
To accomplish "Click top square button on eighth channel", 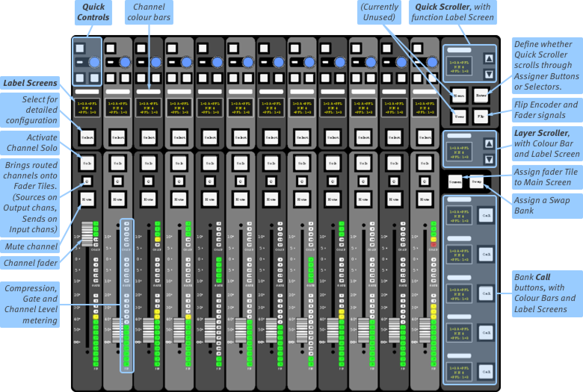I will [x=294, y=48].
